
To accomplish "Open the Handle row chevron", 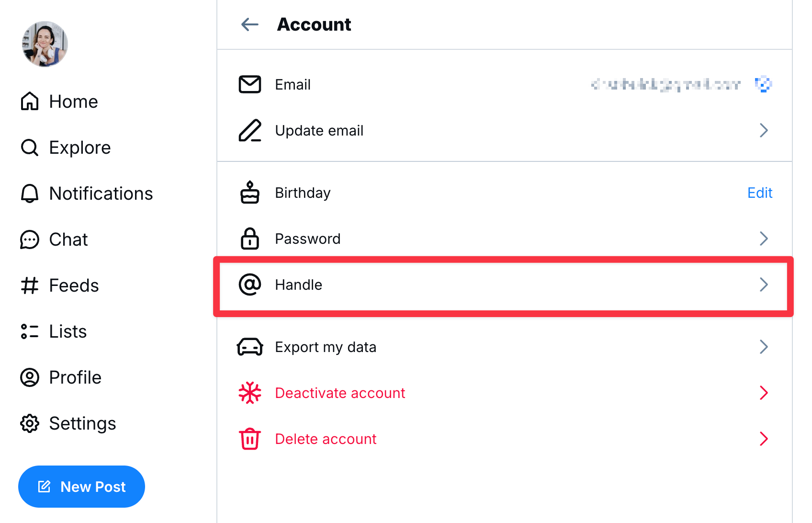I will (x=763, y=284).
